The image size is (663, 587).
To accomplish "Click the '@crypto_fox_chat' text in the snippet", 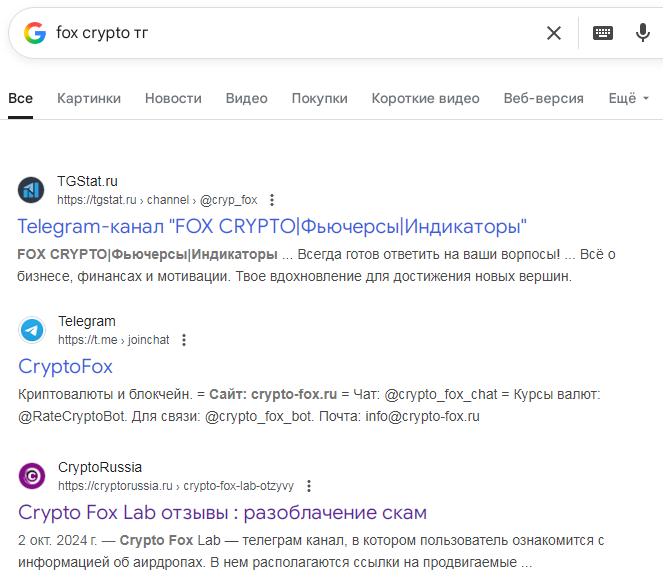I will [441, 394].
